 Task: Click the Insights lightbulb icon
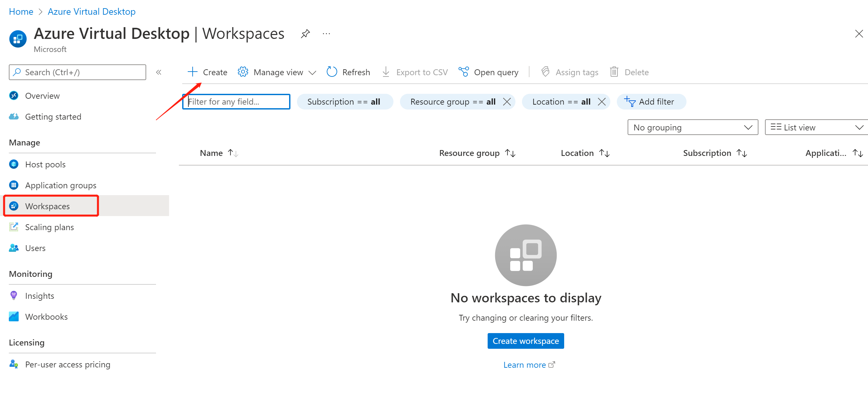coord(13,295)
